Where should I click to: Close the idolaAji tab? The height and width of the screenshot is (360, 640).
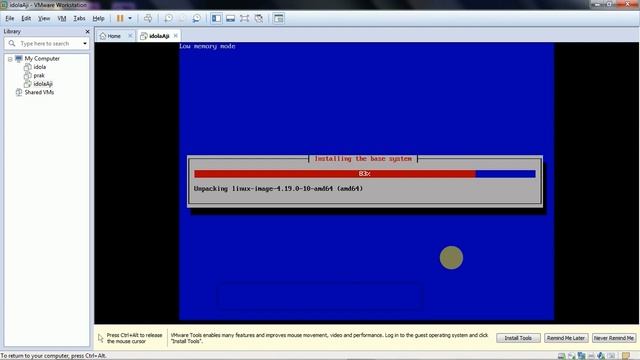176,36
